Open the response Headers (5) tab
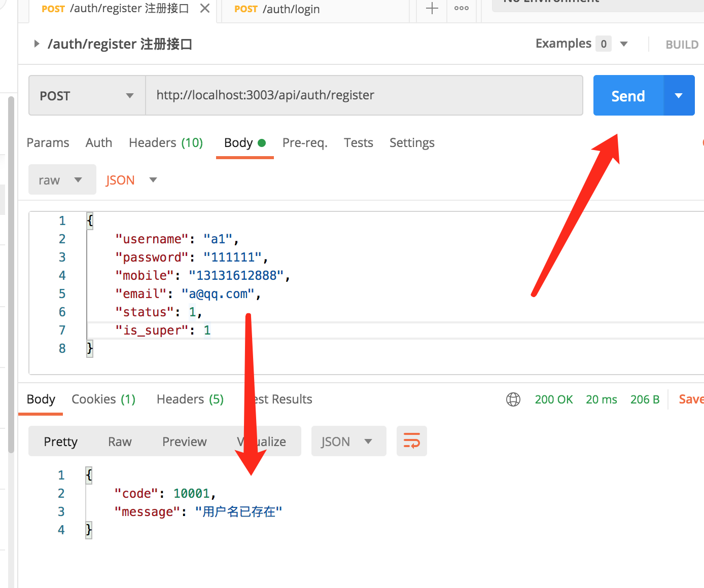 pos(190,399)
